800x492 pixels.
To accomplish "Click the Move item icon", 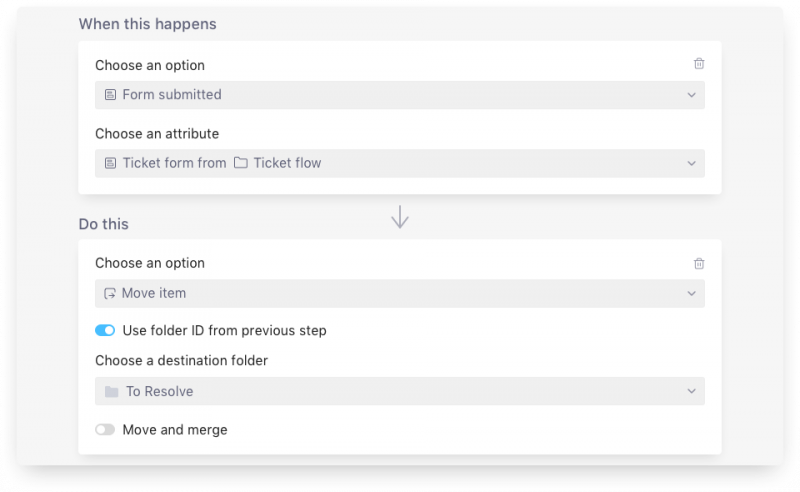I will (x=111, y=294).
